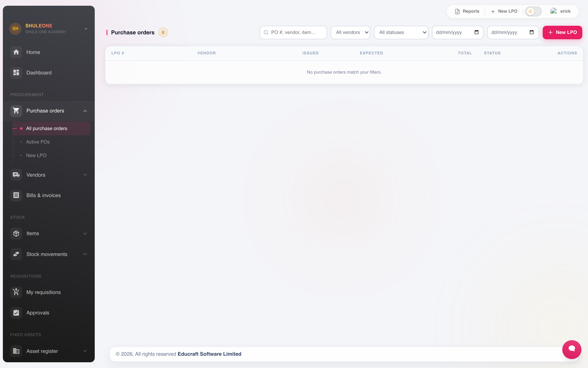
Task: Click the EXPECTED column header
Action: (x=371, y=53)
